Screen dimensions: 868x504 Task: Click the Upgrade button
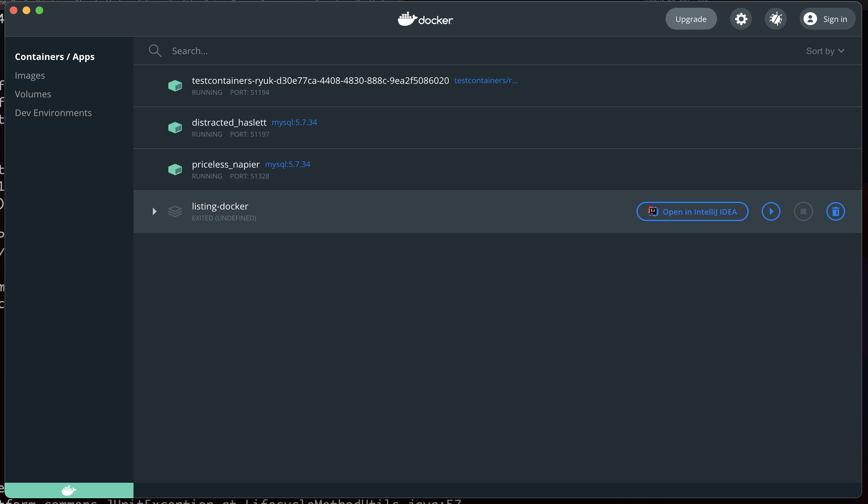[x=691, y=19]
